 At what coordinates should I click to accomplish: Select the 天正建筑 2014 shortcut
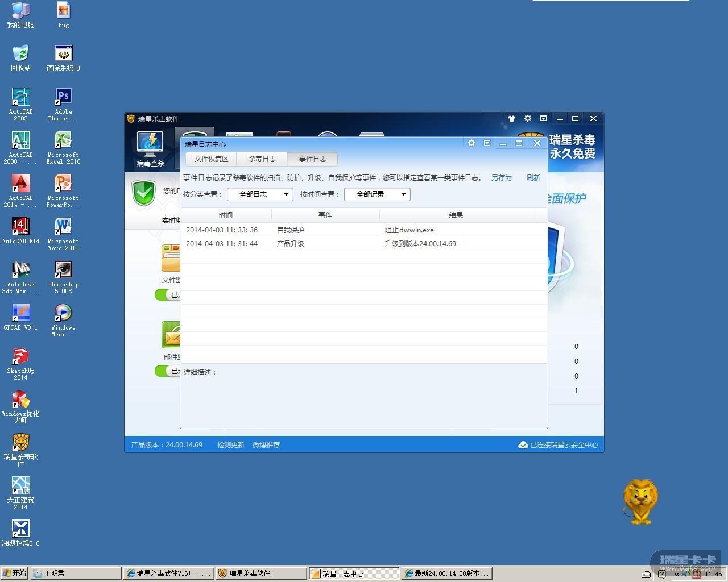(x=20, y=493)
